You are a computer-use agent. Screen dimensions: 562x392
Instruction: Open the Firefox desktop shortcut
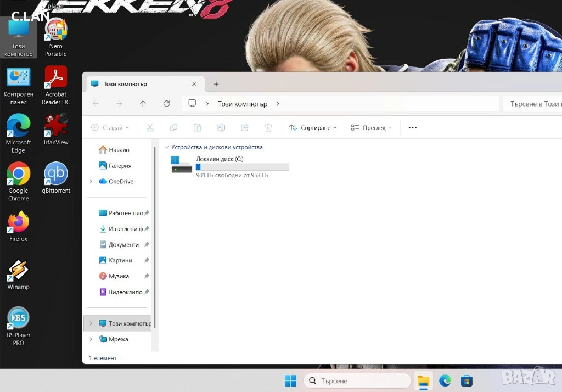point(18,226)
